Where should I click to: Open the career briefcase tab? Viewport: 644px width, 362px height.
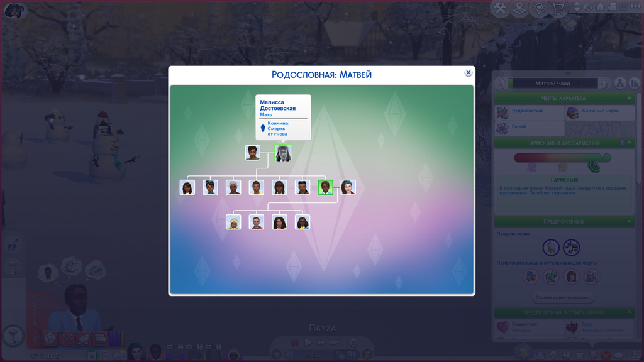click(540, 355)
